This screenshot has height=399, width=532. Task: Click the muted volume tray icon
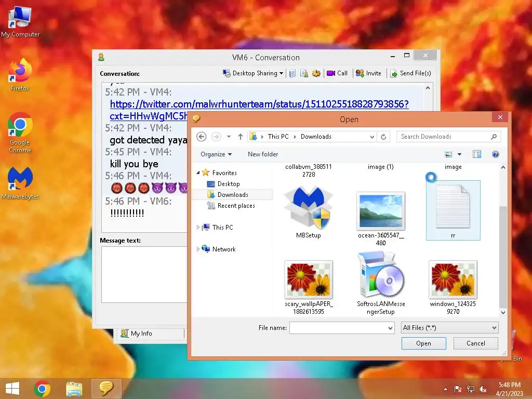[x=483, y=389]
